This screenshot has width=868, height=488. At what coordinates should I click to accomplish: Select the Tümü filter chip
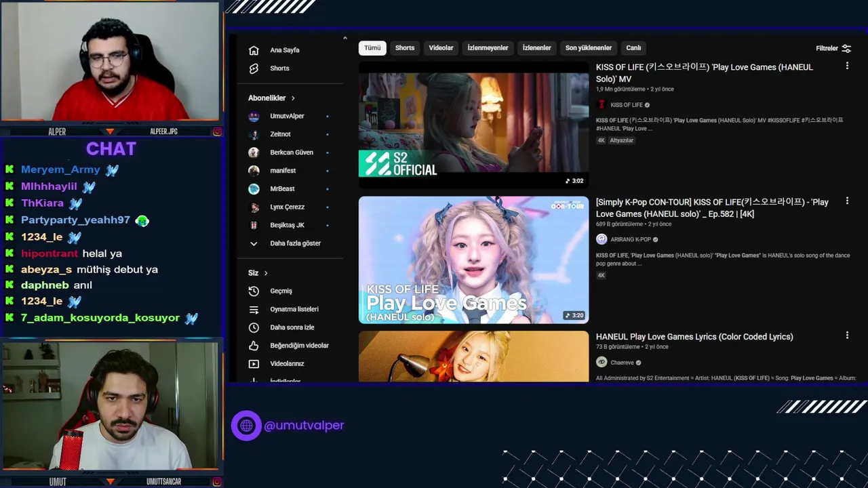372,48
